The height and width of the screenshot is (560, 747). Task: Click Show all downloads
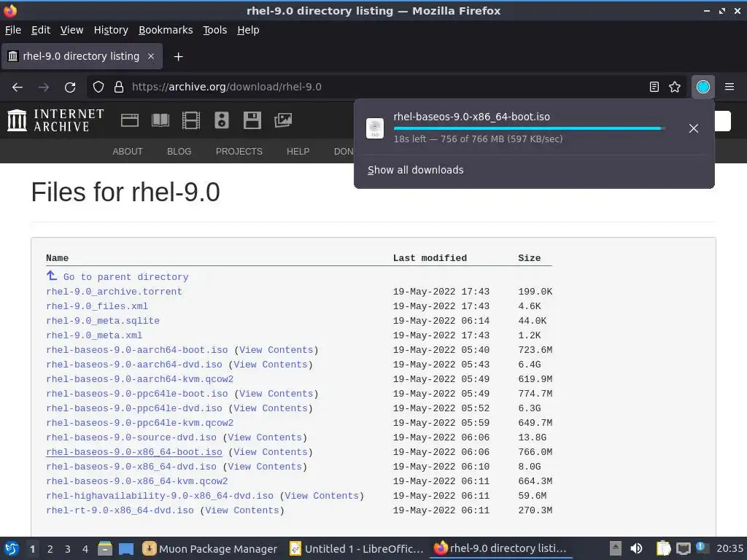[415, 170]
